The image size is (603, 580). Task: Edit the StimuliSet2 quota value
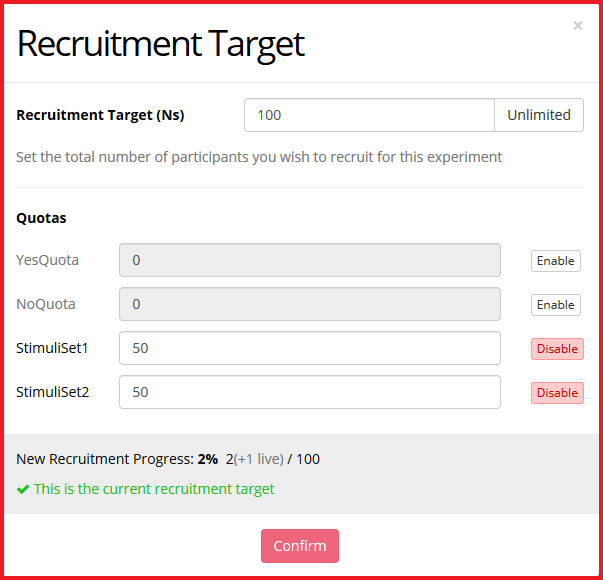pyautogui.click(x=309, y=392)
